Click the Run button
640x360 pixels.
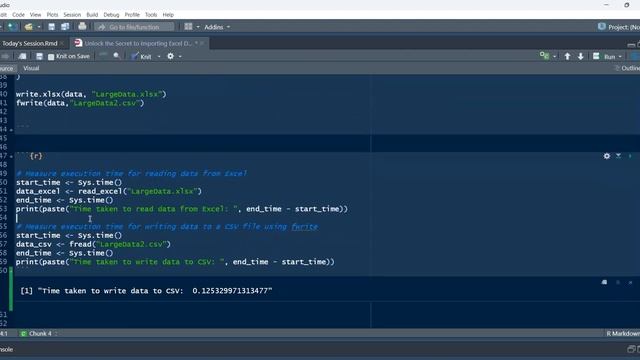[604, 56]
